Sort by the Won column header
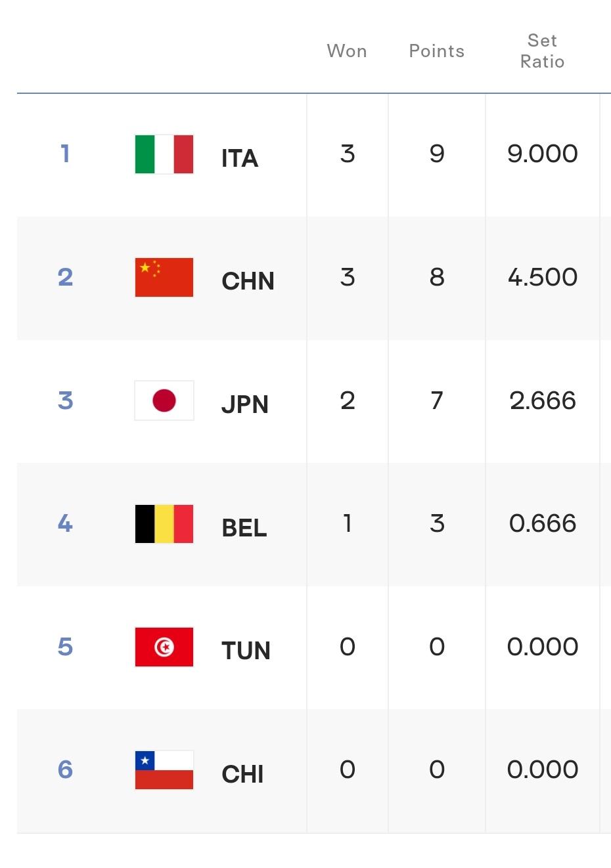 (x=347, y=51)
